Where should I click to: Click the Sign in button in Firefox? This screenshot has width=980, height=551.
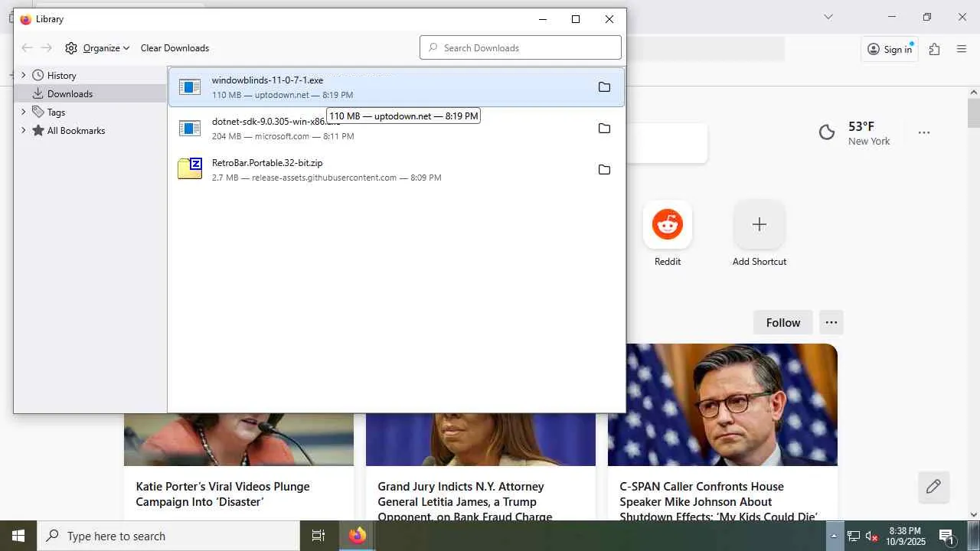pos(890,49)
